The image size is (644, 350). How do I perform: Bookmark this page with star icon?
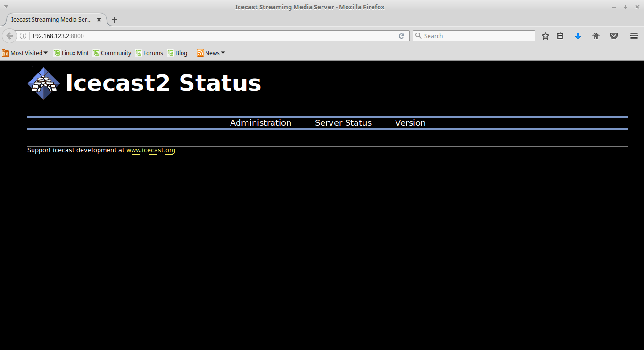[x=545, y=36]
